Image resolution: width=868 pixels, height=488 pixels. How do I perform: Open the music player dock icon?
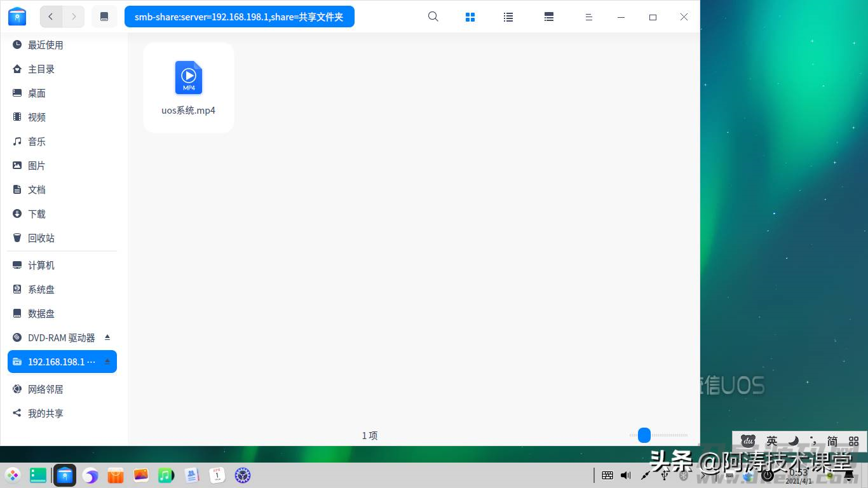pos(166,475)
